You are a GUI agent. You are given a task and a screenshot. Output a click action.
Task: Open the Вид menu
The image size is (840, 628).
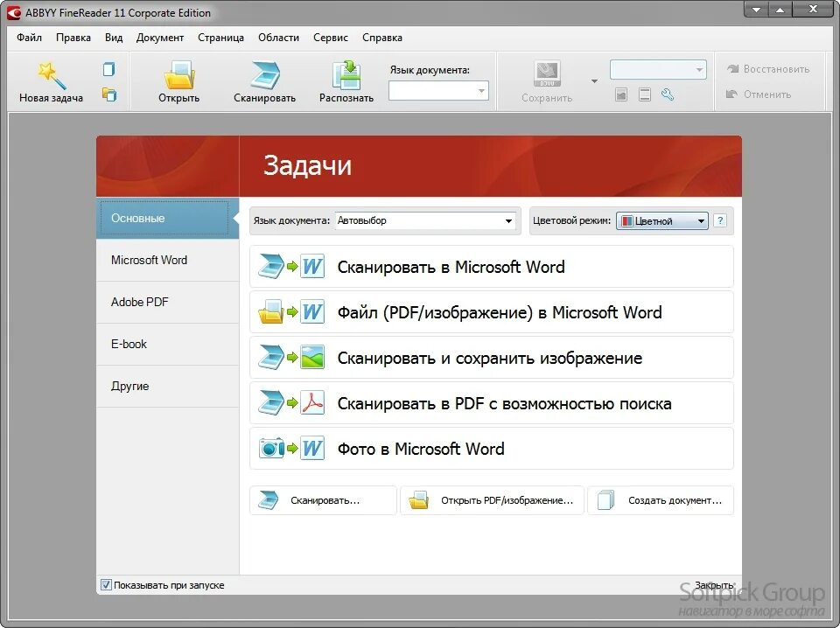(114, 38)
